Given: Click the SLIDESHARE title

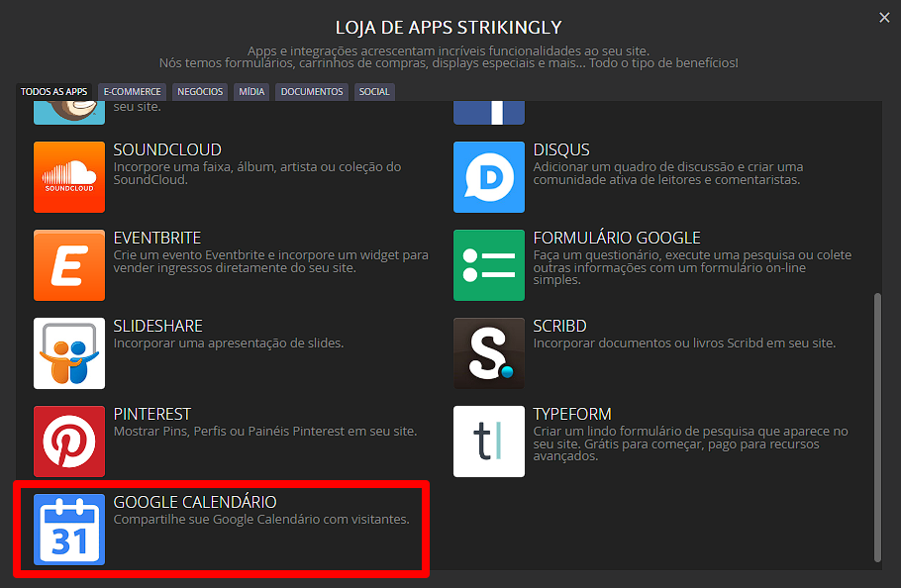Looking at the screenshot, I should [158, 326].
